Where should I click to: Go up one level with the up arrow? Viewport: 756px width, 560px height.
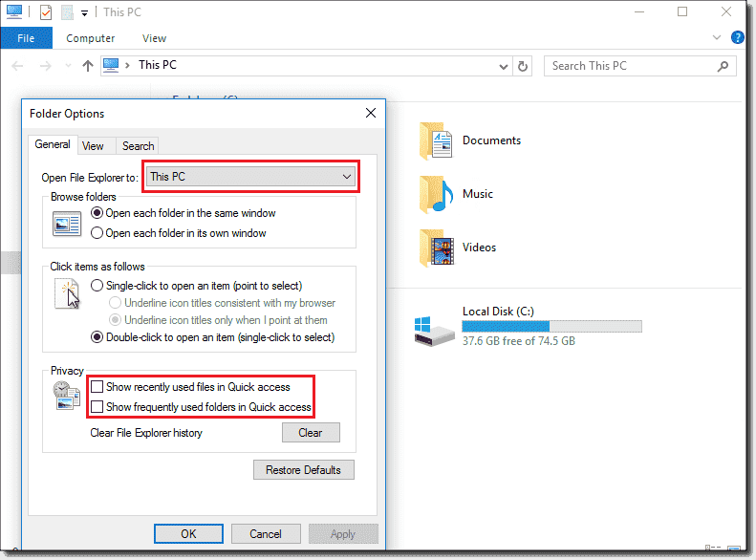(88, 66)
